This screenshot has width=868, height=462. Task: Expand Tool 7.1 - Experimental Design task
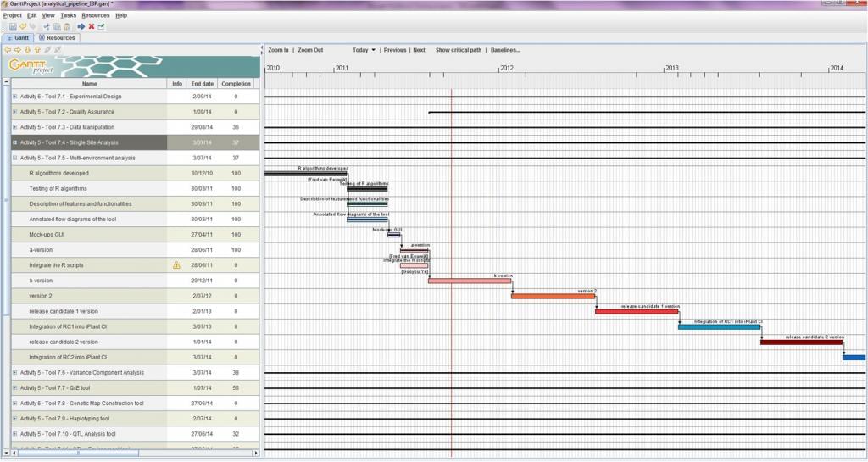coord(15,97)
